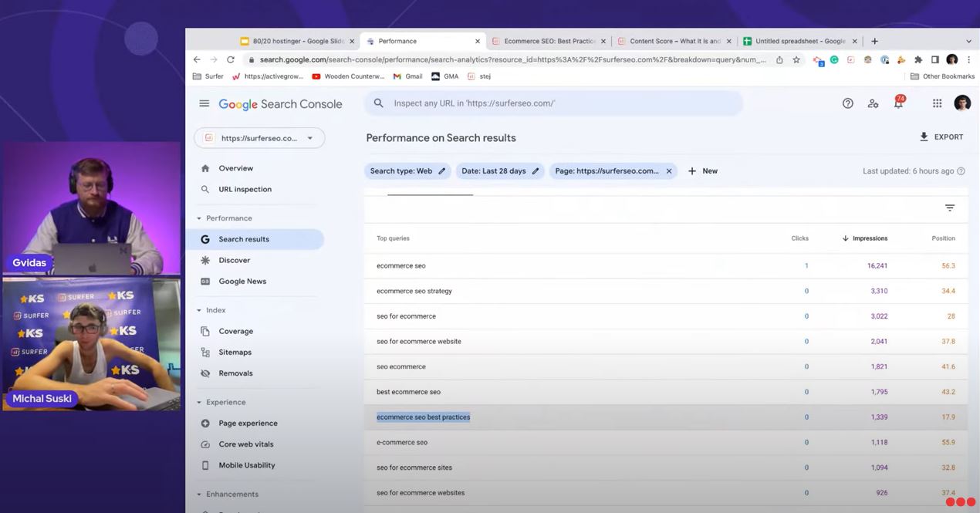The height and width of the screenshot is (513, 980).
Task: Collapse the Index sidebar section
Action: pos(199,310)
